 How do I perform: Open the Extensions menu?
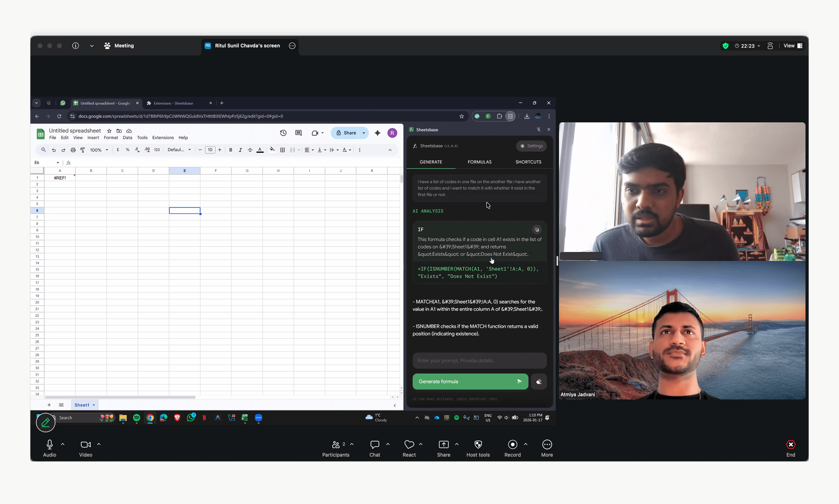tap(163, 137)
